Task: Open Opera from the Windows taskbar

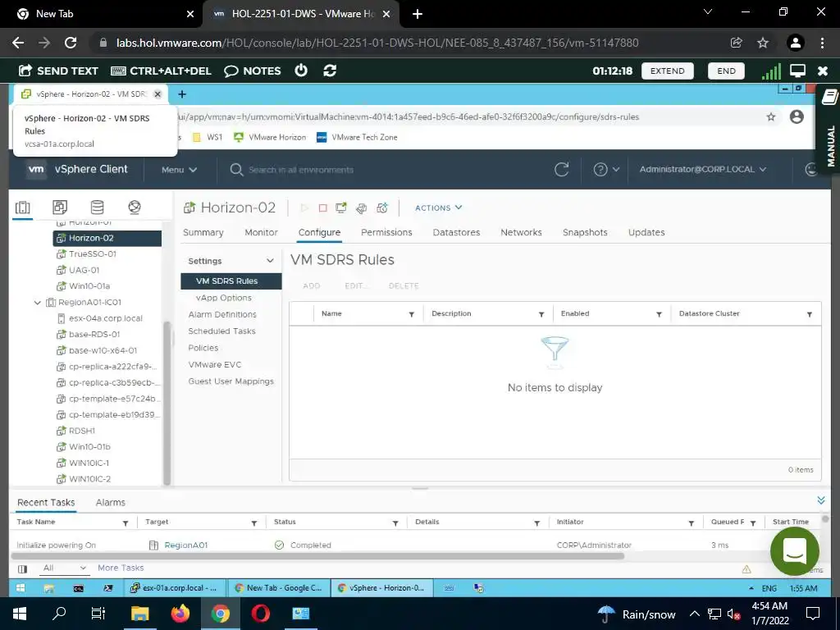Action: click(x=260, y=614)
